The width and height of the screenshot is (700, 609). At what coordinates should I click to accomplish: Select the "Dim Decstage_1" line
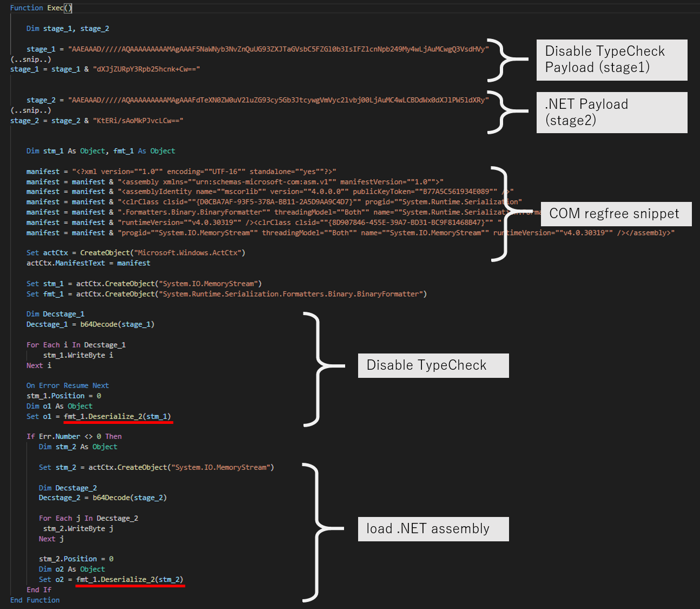coord(56,314)
